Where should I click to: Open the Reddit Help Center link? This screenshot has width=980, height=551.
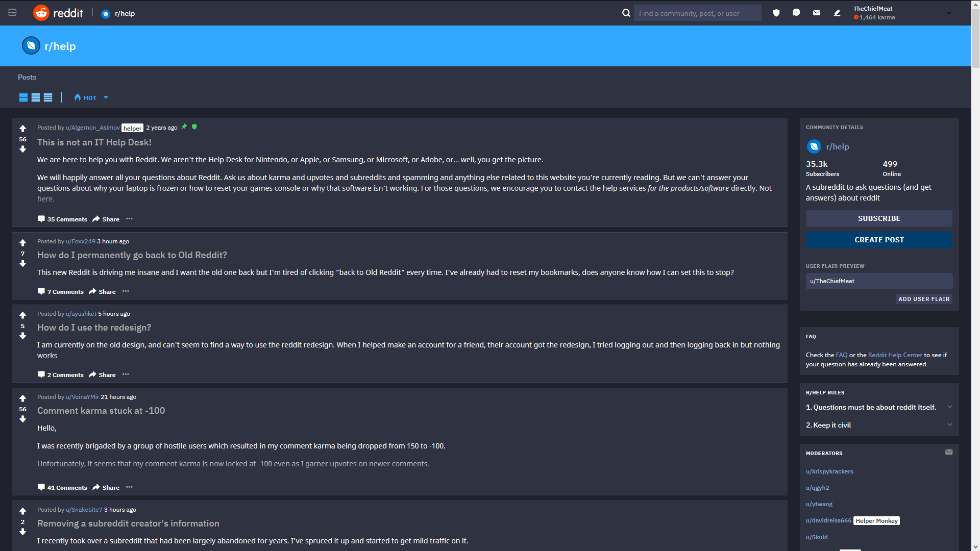[895, 355]
